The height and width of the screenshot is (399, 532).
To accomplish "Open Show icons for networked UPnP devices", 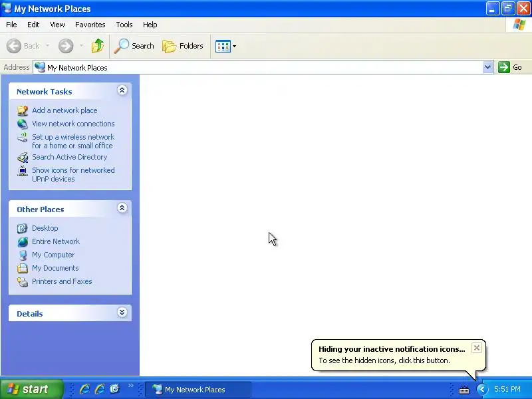I will coord(73,174).
